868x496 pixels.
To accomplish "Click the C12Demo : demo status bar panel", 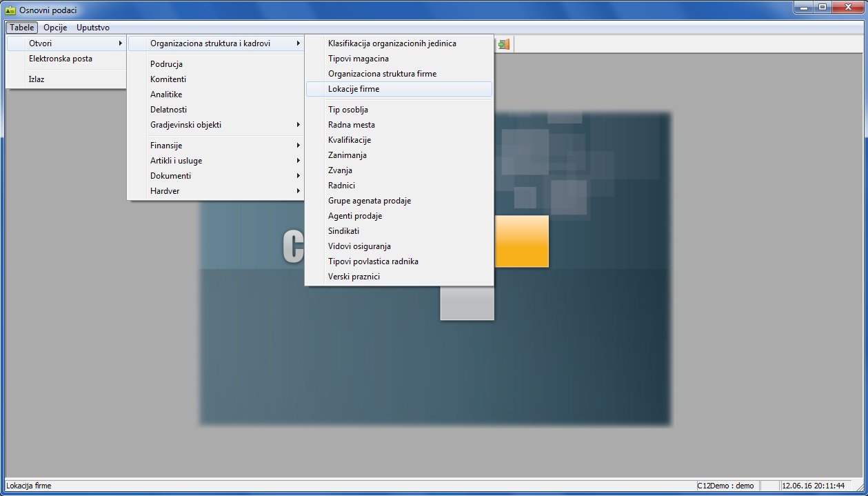I will click(725, 486).
